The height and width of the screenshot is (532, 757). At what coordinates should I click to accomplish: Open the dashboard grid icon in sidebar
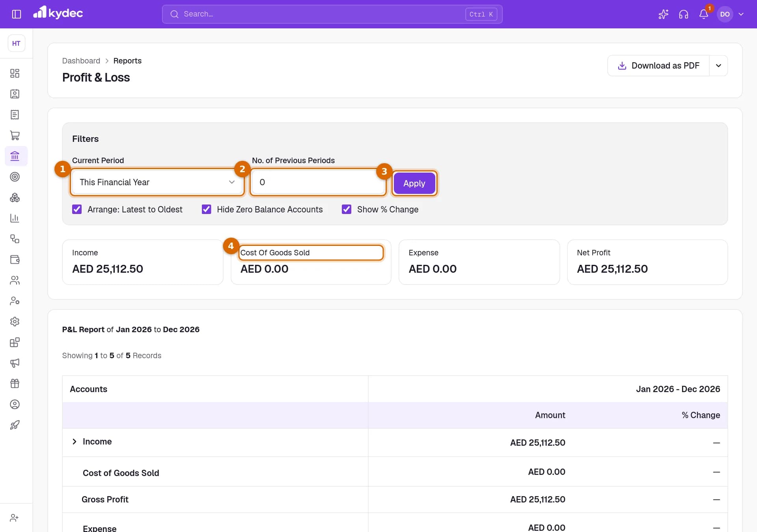click(x=15, y=73)
